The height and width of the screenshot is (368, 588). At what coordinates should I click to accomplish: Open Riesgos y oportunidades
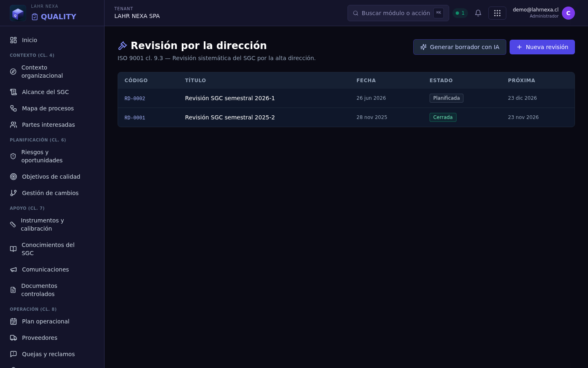tap(52, 156)
